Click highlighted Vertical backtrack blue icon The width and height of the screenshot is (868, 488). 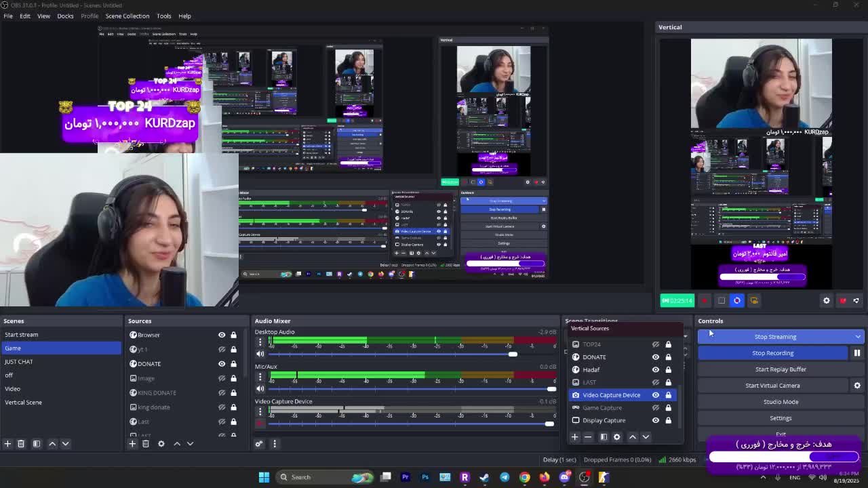737,300
